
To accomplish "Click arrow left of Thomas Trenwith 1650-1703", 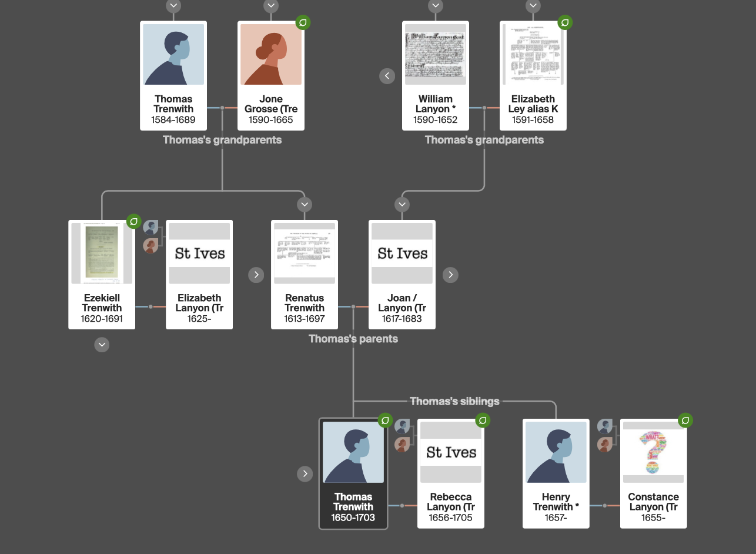I will pyautogui.click(x=305, y=473).
